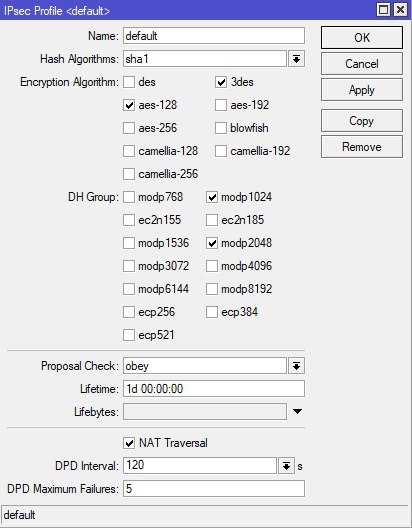Tick the camellia-128 checkbox
This screenshot has width=412, height=528.
click(129, 151)
